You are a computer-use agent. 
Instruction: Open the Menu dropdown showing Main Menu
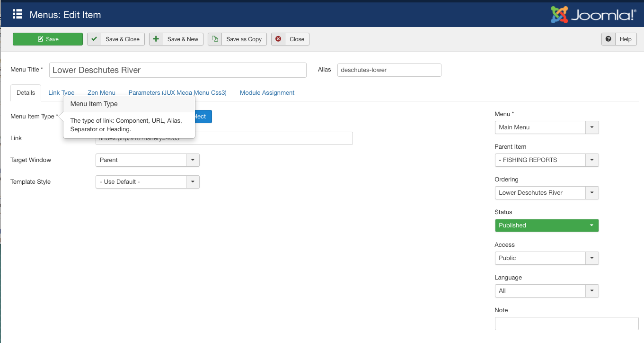[x=547, y=127]
